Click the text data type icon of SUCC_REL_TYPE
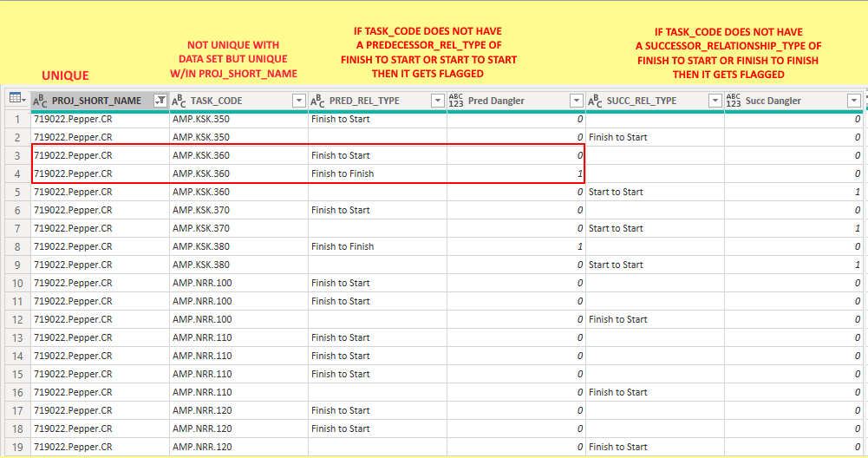The image size is (868, 458). coord(595,101)
